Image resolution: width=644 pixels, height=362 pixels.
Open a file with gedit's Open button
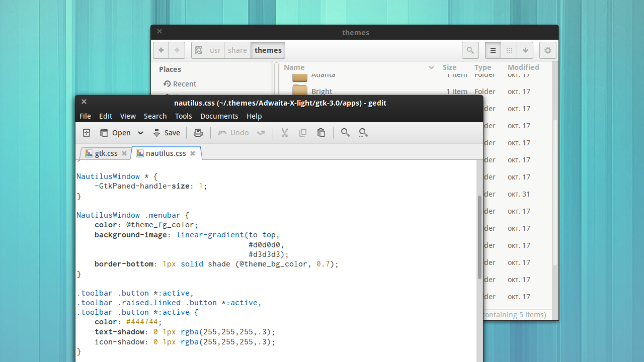point(115,133)
